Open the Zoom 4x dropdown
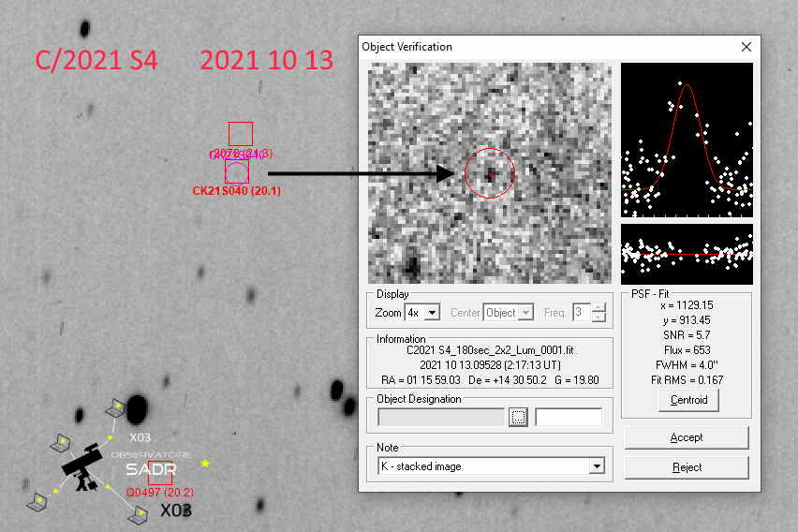This screenshot has width=798, height=532. (x=432, y=313)
